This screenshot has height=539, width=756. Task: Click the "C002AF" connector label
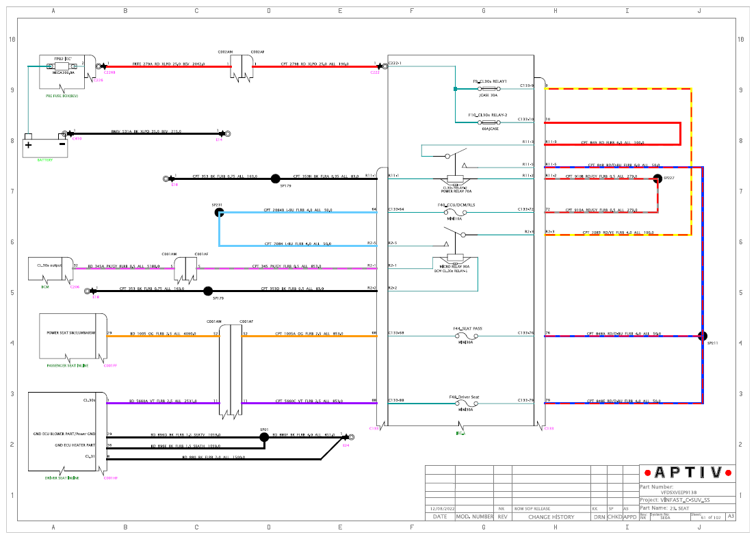tap(257, 51)
